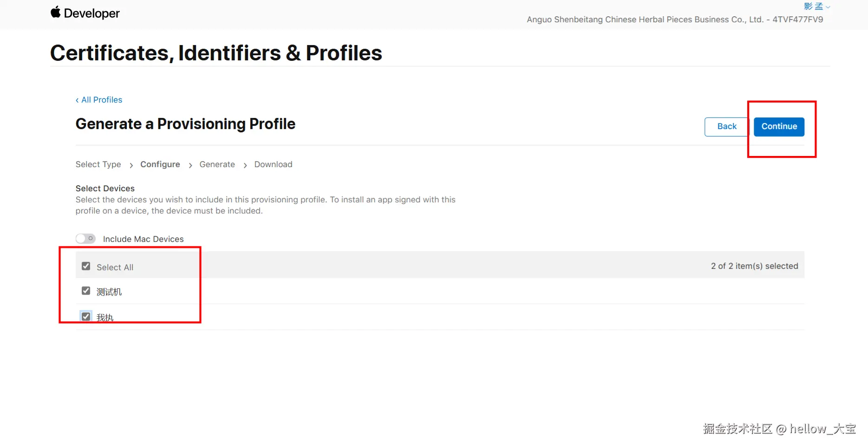The image size is (868, 447).
Task: Click the Select All label text
Action: (115, 267)
